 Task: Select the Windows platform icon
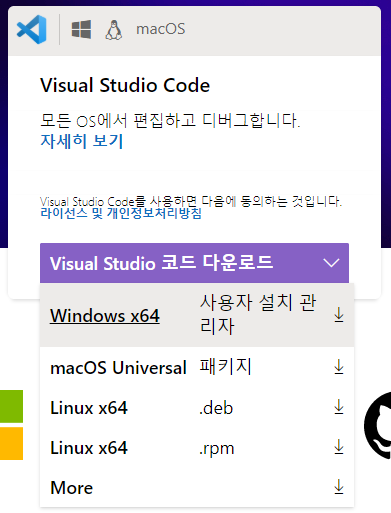pos(81,29)
